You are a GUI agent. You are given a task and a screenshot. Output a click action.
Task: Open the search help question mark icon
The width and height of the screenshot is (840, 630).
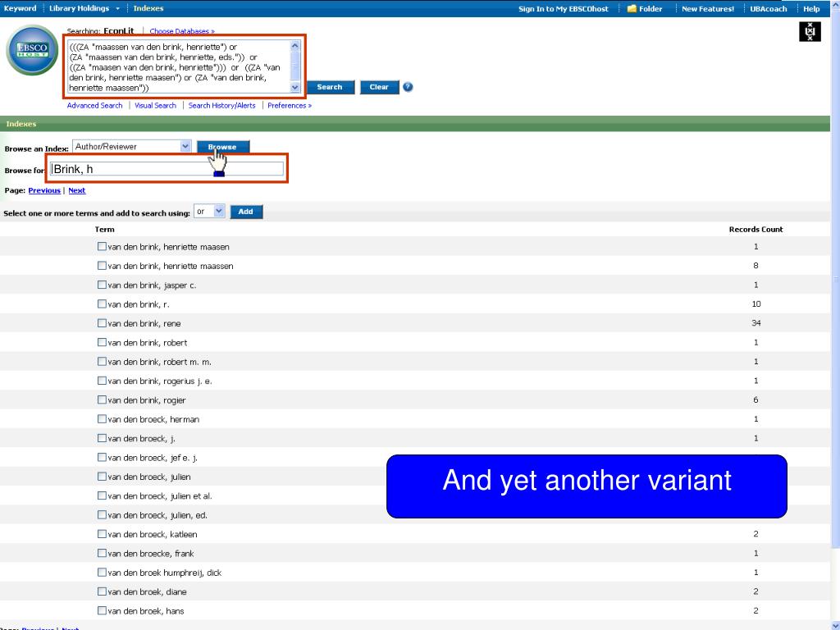pos(408,87)
